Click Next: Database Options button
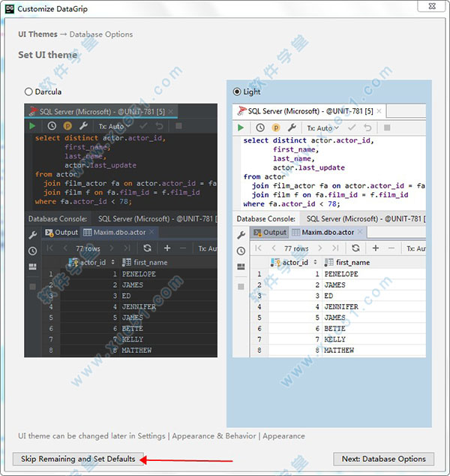Image resolution: width=450 pixels, height=476 pixels. 384,459
